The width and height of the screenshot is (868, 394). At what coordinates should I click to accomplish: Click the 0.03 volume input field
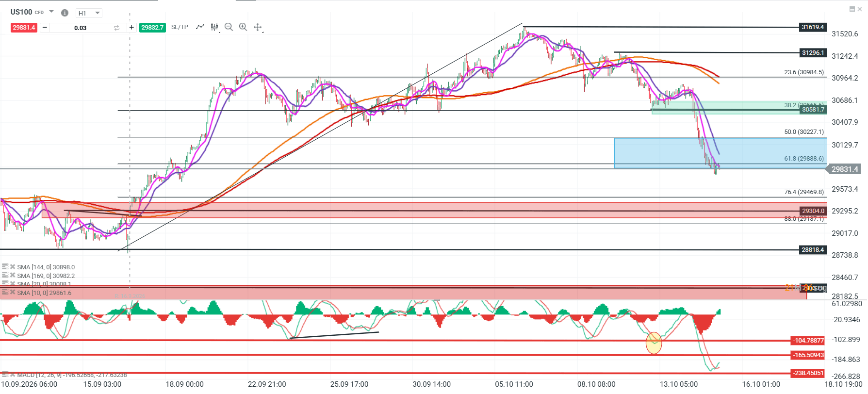[81, 28]
